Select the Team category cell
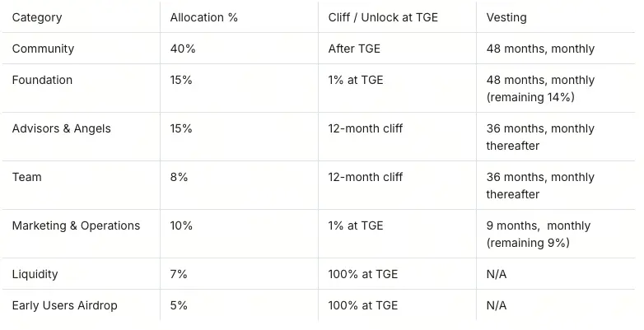The height and width of the screenshot is (330, 644). (27, 177)
